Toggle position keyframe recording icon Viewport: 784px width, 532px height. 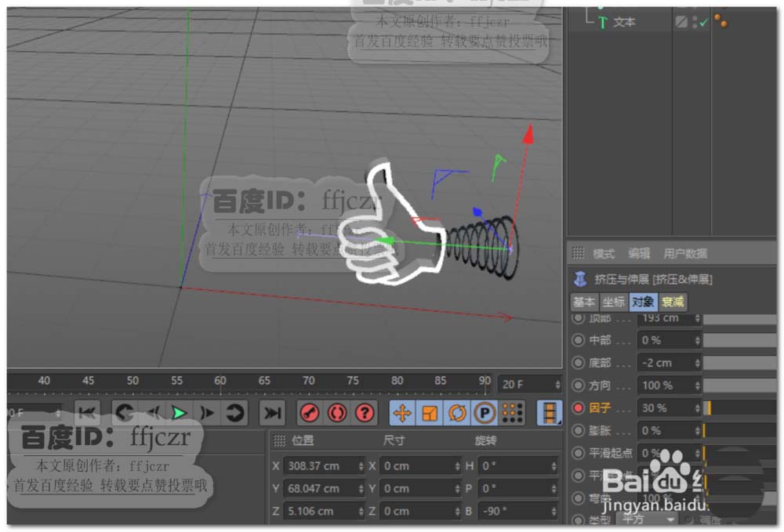click(x=402, y=413)
